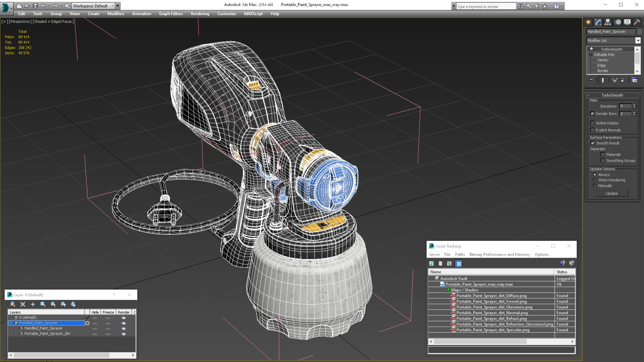Image resolution: width=644 pixels, height=362 pixels.
Task: Click the Save File toolbar icon
Action: point(35,6)
